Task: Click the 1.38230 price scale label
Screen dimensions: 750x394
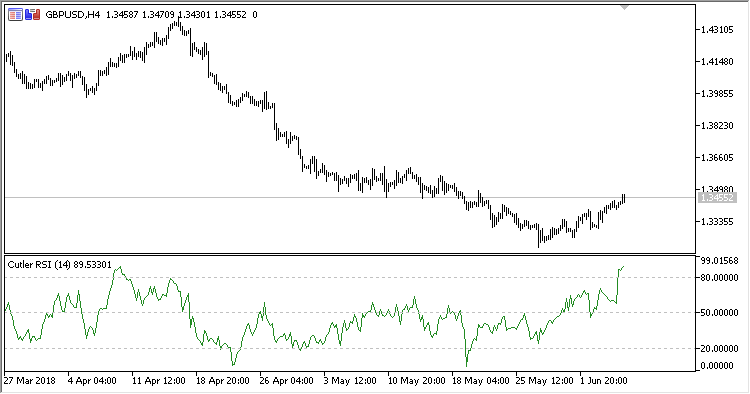Action: (717, 126)
